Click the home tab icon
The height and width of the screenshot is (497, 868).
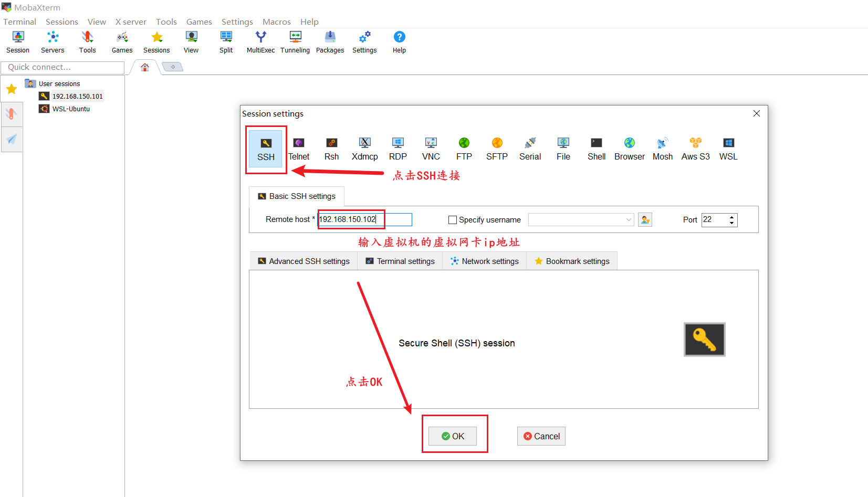[x=145, y=67]
